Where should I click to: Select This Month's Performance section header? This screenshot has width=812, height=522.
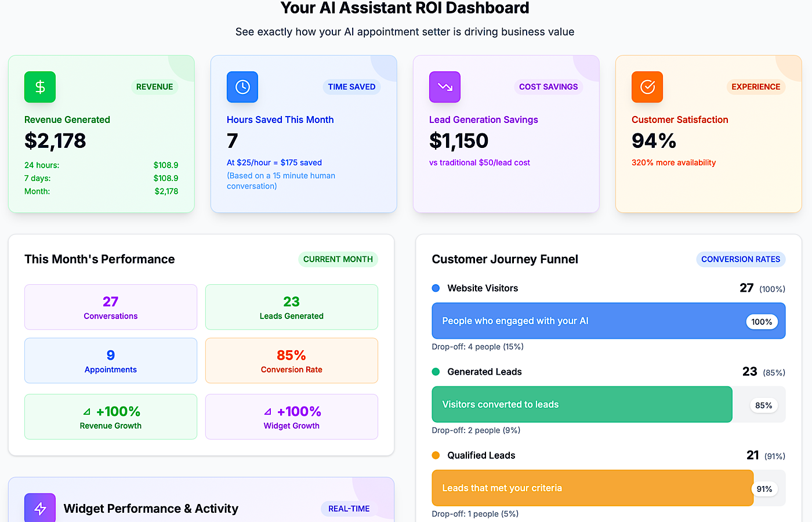tap(99, 259)
